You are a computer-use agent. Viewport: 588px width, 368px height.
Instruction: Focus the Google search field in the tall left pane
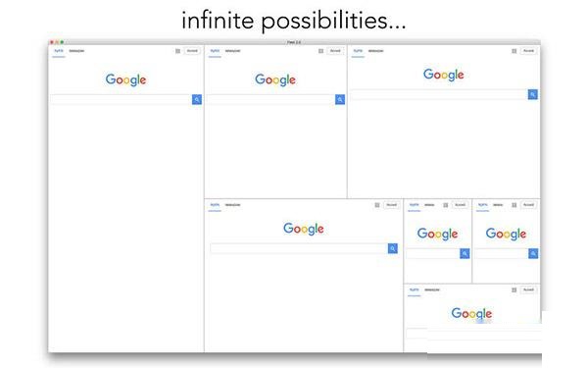[122, 99]
